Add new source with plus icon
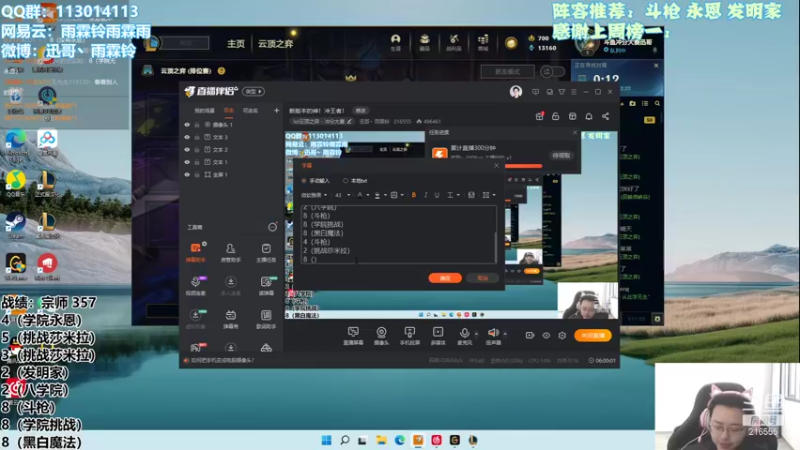The image size is (800, 450). click(x=277, y=110)
